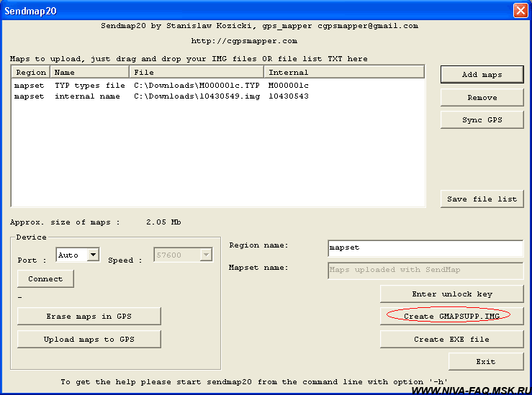Create GMAPSUPP.IMG file
The height and width of the screenshot is (395, 532).
(x=452, y=317)
